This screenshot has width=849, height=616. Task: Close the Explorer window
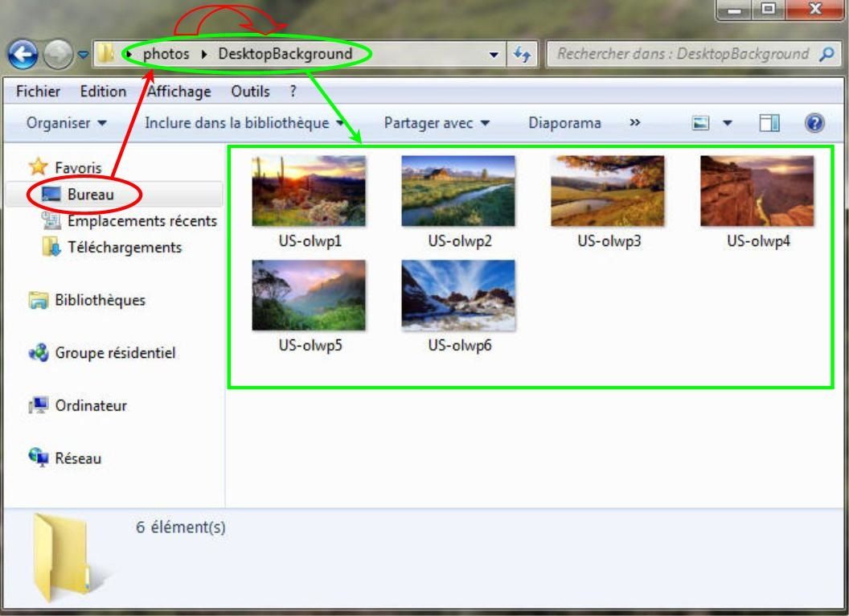(x=814, y=9)
